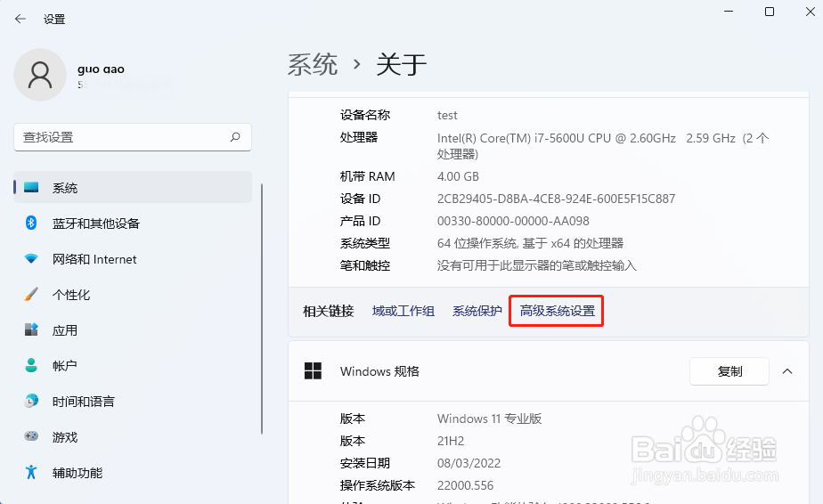Focus the 查找设置 search box
Viewport: 823px width, 504px height.
[132, 137]
